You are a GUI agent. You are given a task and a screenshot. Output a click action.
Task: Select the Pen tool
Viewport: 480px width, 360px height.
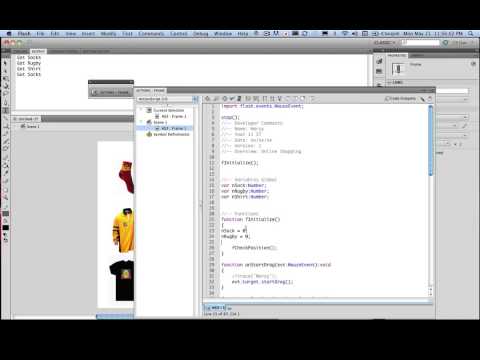click(5, 102)
